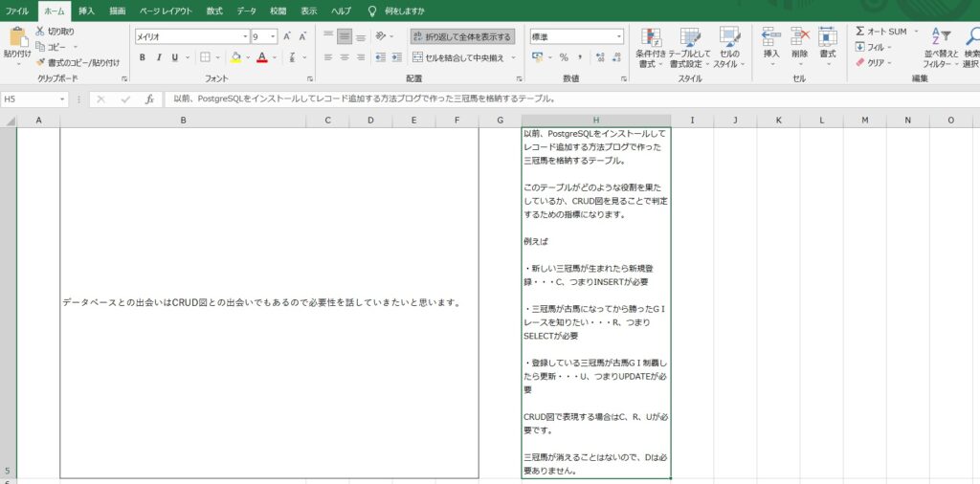980x484 pixels.
Task: Click the Delete cells (削除) icon
Action: [x=800, y=37]
